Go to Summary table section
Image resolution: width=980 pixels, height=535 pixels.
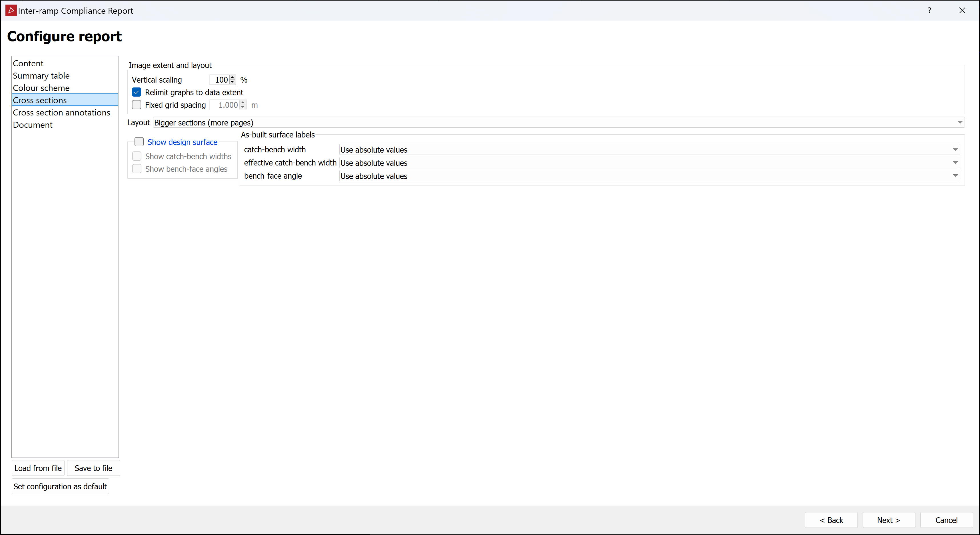point(41,76)
